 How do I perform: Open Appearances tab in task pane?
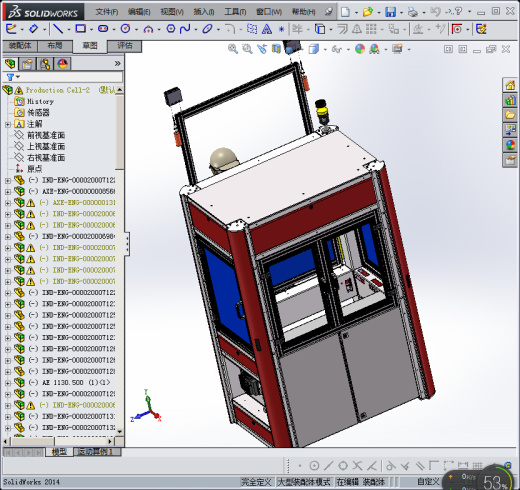pyautogui.click(x=510, y=144)
